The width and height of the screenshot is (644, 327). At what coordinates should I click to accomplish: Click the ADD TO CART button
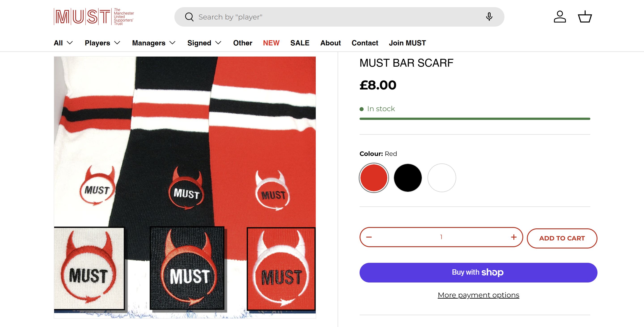(562, 238)
